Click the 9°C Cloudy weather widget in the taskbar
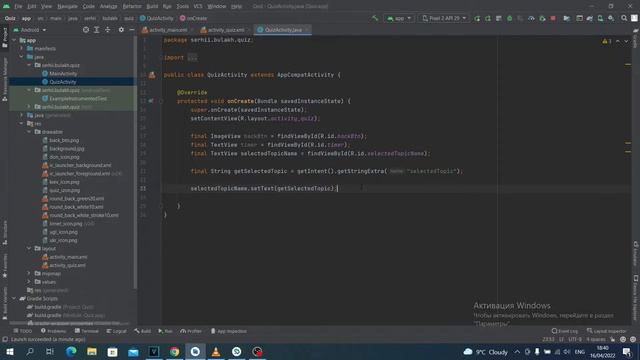Viewport: 640px width, 360px height. [486, 351]
